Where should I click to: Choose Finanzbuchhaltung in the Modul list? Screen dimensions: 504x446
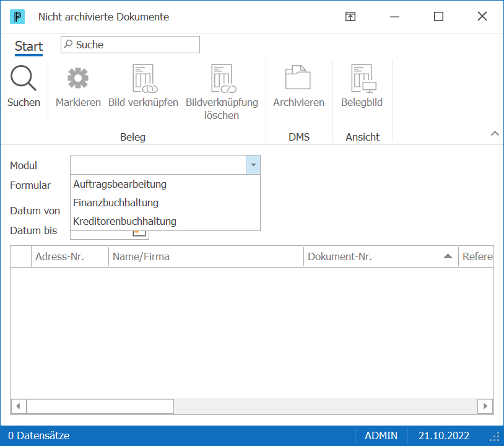pos(165,203)
